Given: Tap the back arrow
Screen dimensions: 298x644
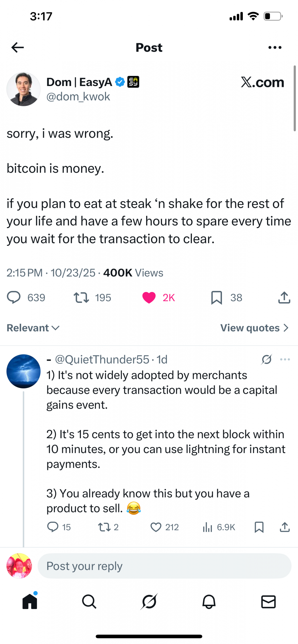Looking at the screenshot, I should tap(17, 47).
